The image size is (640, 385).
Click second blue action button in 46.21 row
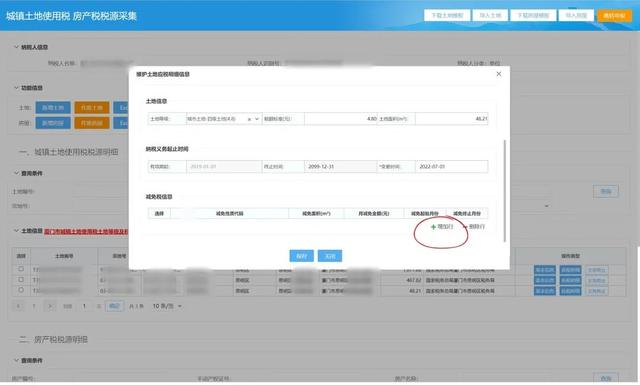coord(571,291)
